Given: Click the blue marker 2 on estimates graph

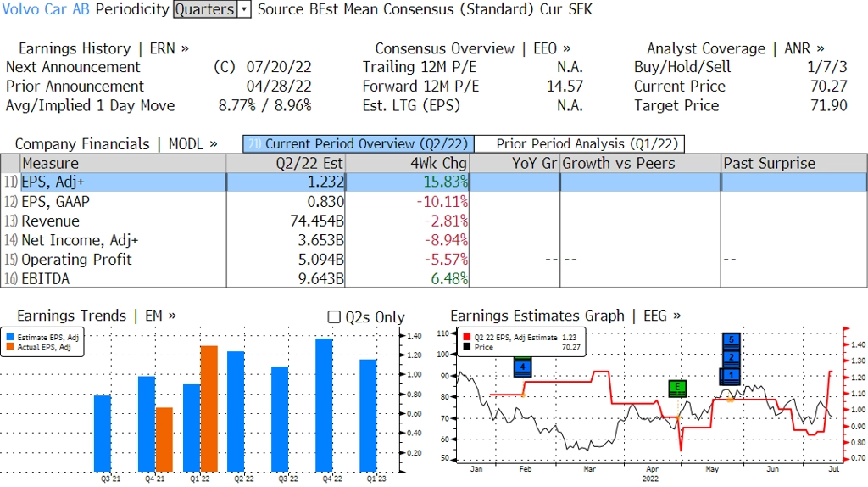Looking at the screenshot, I should (x=732, y=357).
